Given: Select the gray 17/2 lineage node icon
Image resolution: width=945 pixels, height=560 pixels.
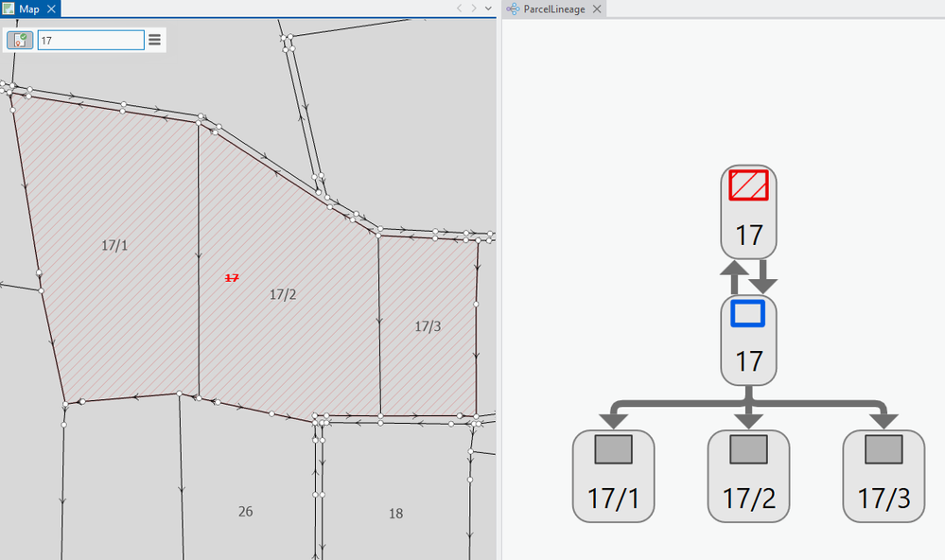Looking at the screenshot, I should point(748,449).
